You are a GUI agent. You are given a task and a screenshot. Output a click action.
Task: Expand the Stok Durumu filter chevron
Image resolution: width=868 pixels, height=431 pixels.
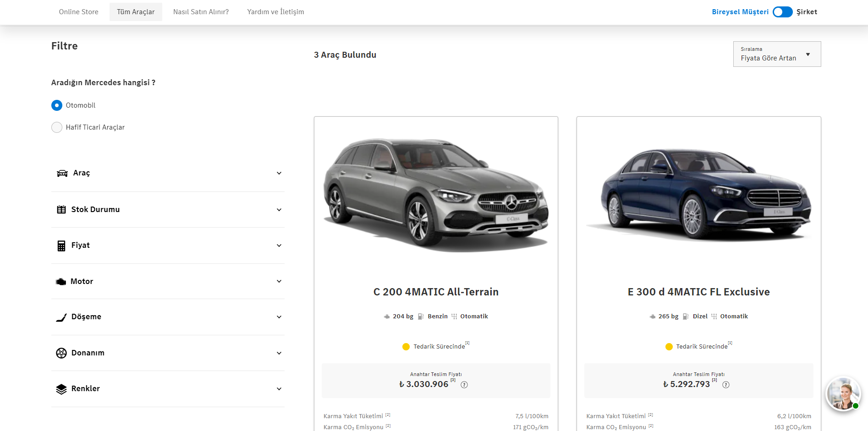[x=279, y=210]
